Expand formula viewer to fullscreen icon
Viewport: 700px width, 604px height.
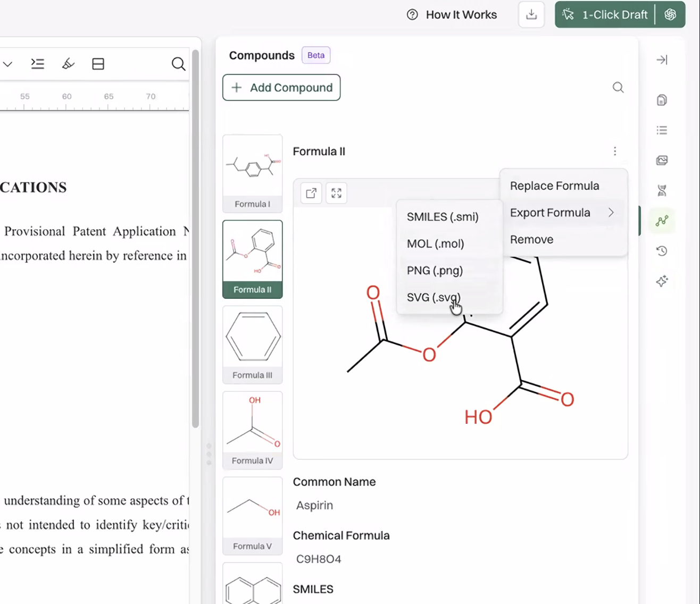(336, 193)
